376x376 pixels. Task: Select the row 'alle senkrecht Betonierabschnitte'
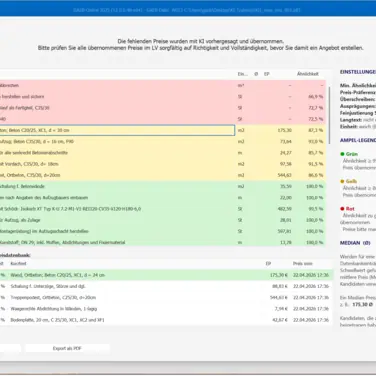click(x=163, y=153)
